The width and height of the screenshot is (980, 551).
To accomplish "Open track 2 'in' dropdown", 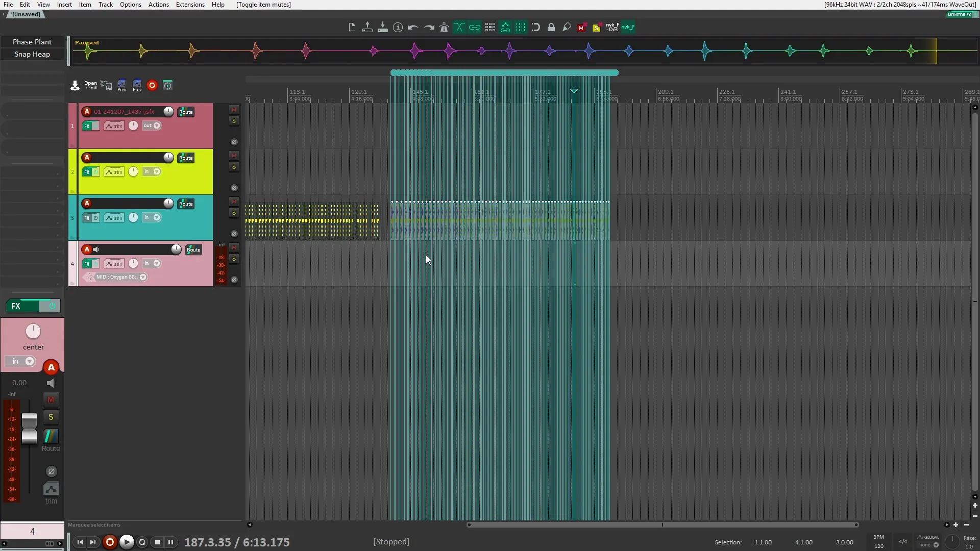I will (x=152, y=171).
